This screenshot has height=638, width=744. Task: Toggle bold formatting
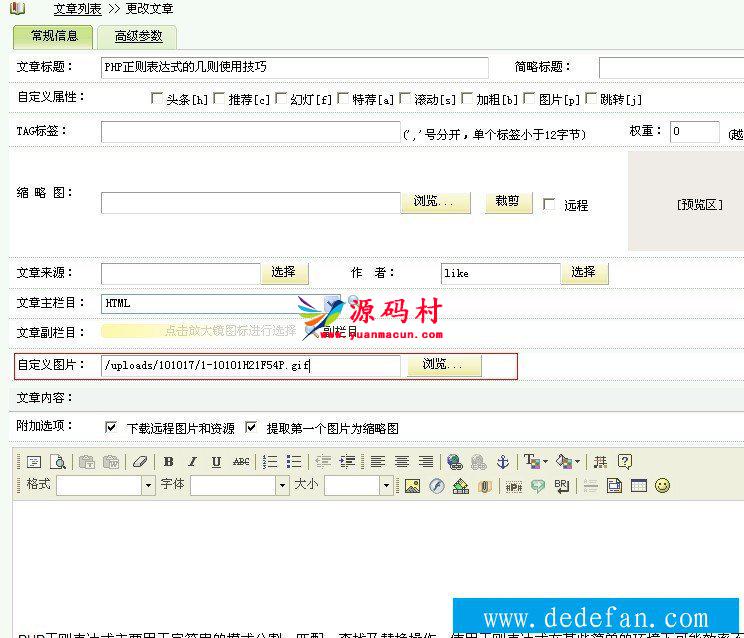168,462
